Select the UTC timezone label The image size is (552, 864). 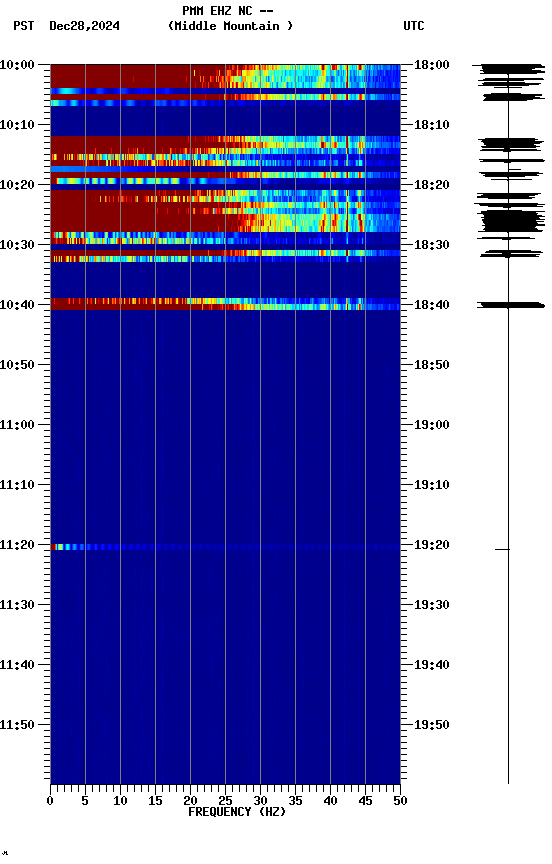tap(414, 26)
